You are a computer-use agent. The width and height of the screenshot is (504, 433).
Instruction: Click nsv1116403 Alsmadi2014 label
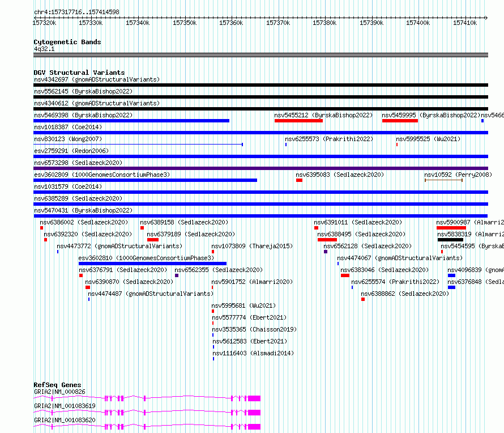(x=253, y=353)
